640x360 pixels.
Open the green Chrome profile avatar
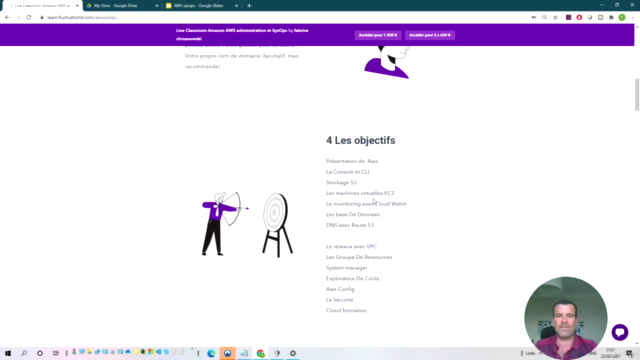[x=622, y=18]
